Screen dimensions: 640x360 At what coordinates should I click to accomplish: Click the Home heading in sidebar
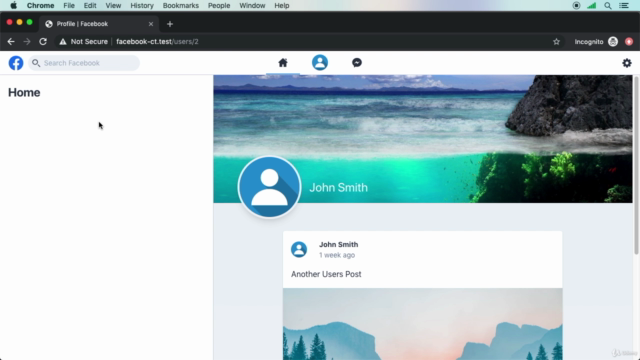point(24,93)
